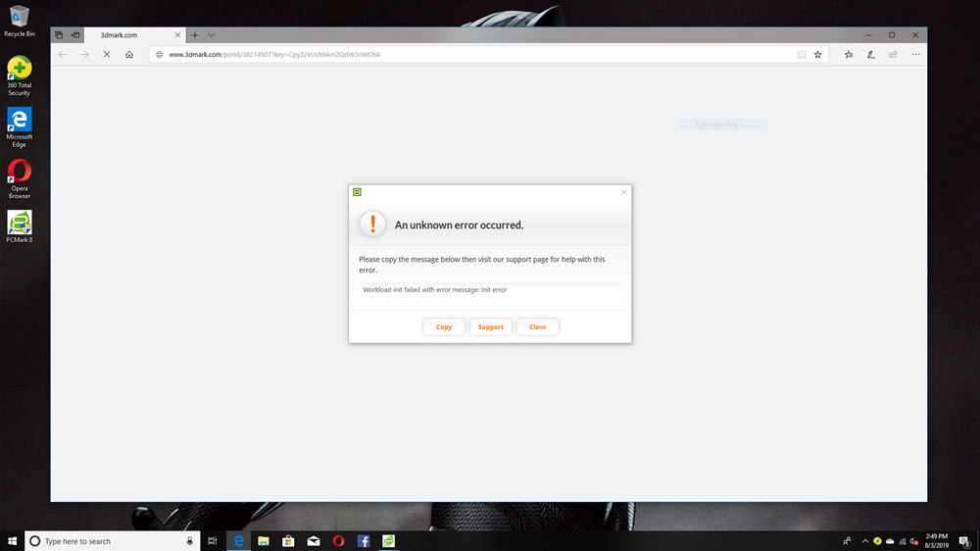Click the Edge forward navigation arrow
This screenshot has width=980, height=551.
point(84,54)
